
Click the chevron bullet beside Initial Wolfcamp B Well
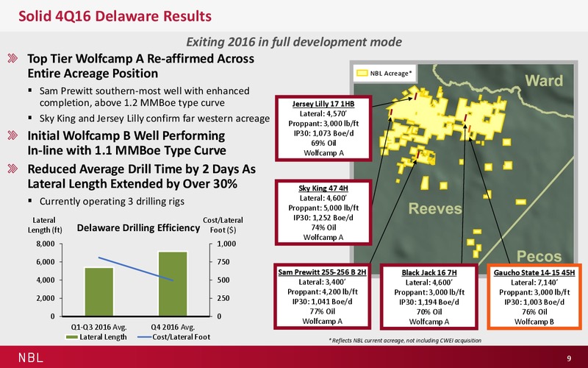point(12,135)
